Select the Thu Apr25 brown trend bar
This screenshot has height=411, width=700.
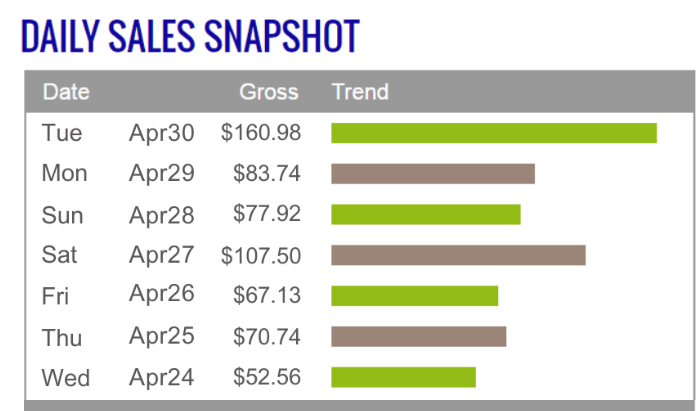click(x=418, y=336)
